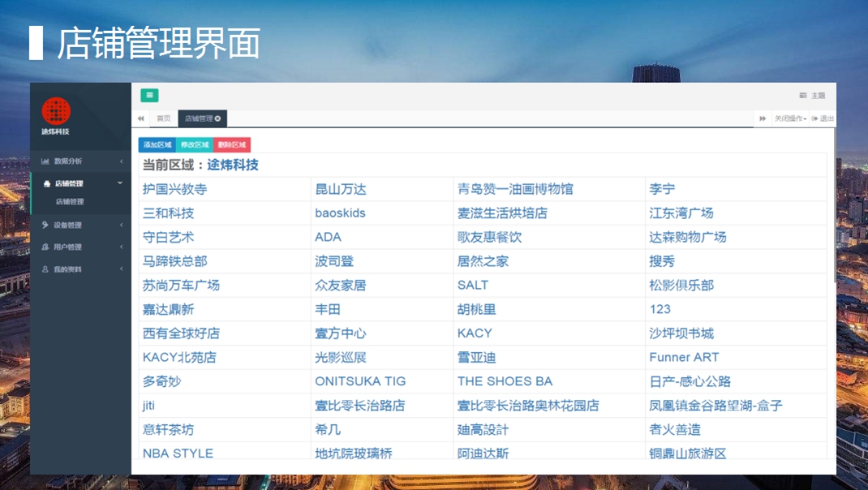Click the 丰田 store entry
The height and width of the screenshot is (490, 868).
click(x=328, y=310)
